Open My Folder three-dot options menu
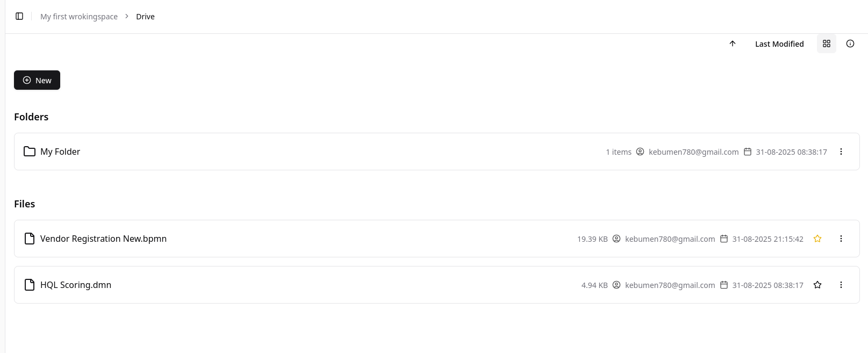Image resolution: width=868 pixels, height=353 pixels. tap(841, 152)
